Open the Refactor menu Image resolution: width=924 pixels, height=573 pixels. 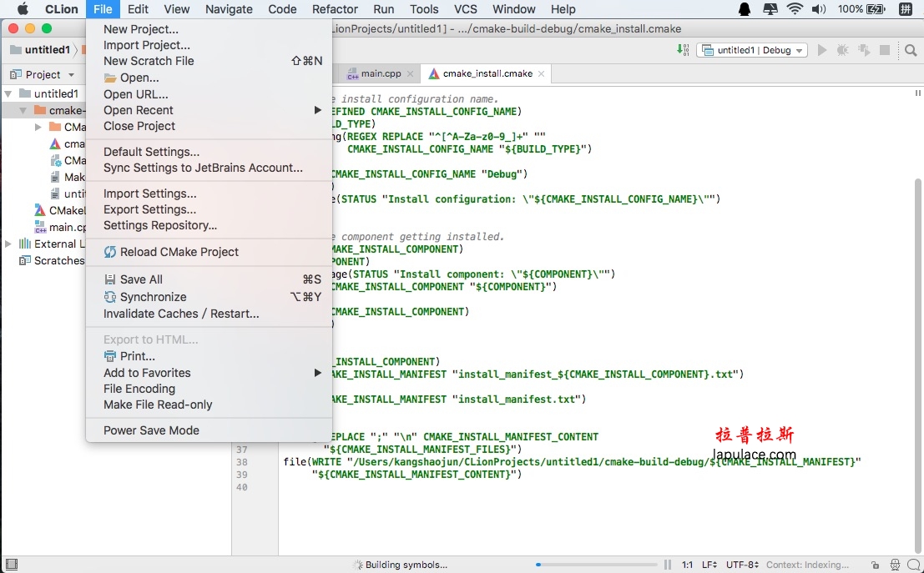click(x=335, y=9)
